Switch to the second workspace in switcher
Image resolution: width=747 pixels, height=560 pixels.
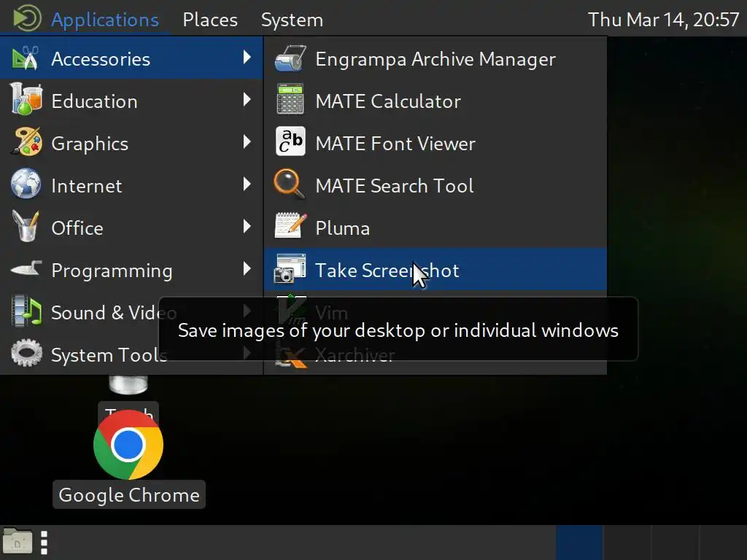click(627, 542)
